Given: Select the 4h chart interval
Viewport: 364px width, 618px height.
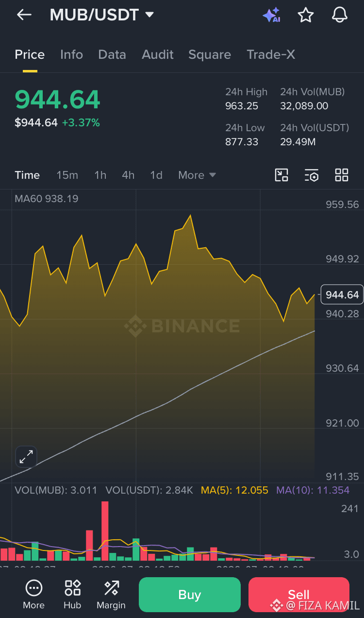Looking at the screenshot, I should click(128, 175).
